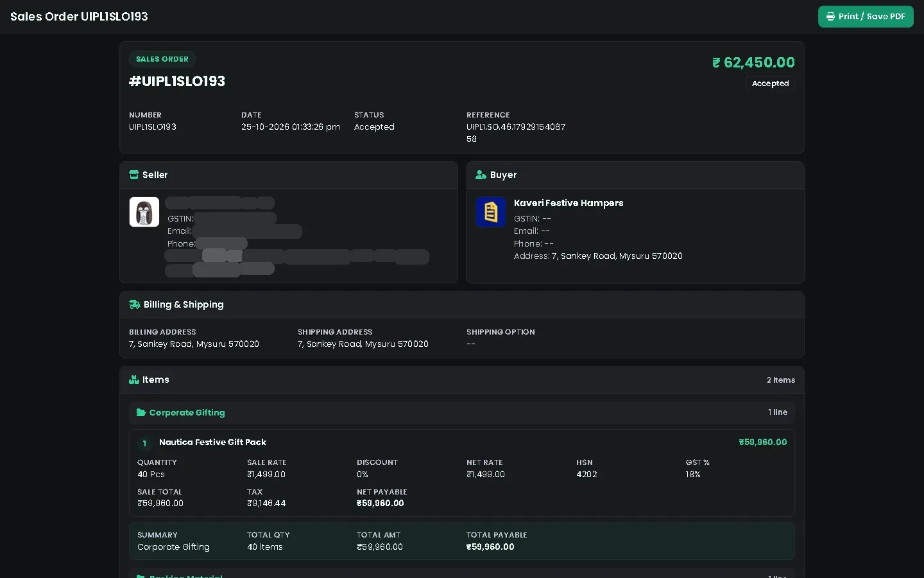Click the billing address value
924x578 pixels.
coord(194,344)
